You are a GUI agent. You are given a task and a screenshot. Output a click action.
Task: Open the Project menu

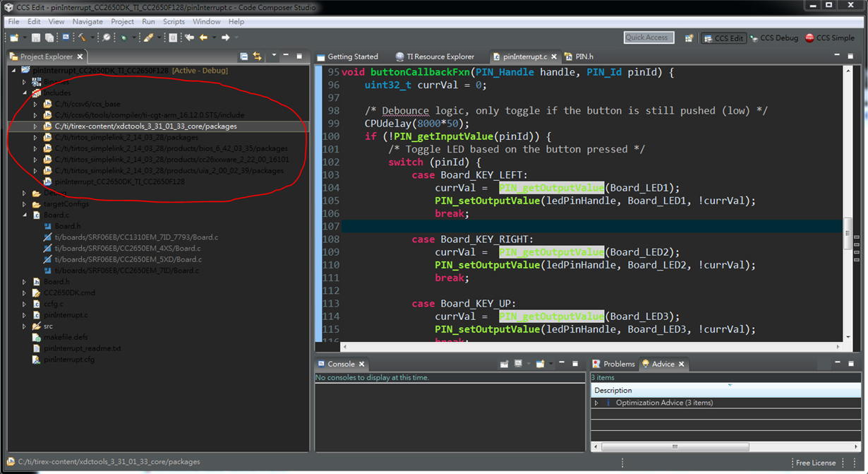(122, 21)
